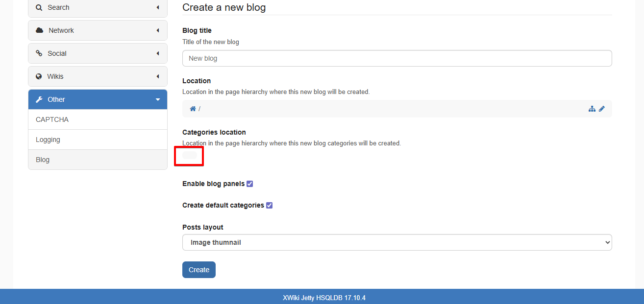Uncheck the Enable blog panels checkbox

pos(250,184)
